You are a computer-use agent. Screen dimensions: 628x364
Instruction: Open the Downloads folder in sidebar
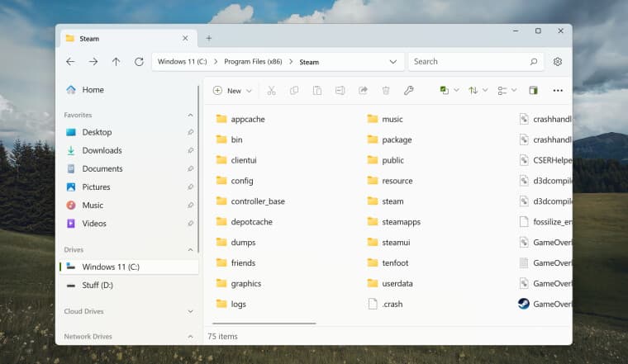click(x=102, y=150)
